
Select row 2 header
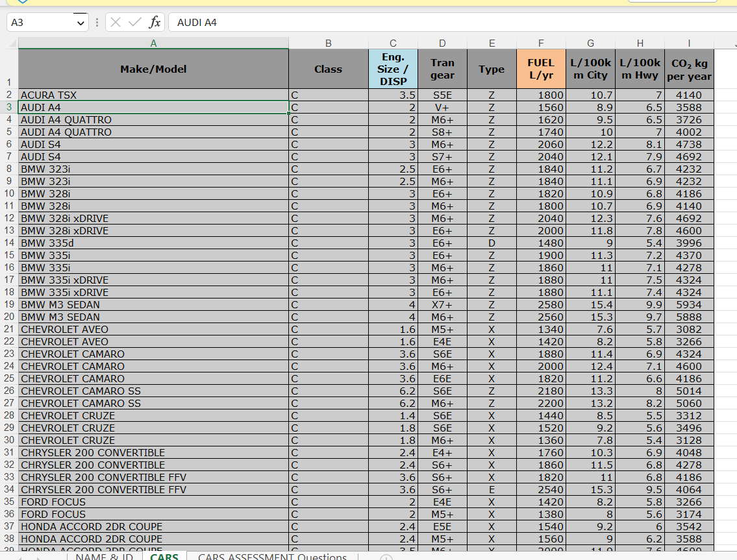(9, 95)
